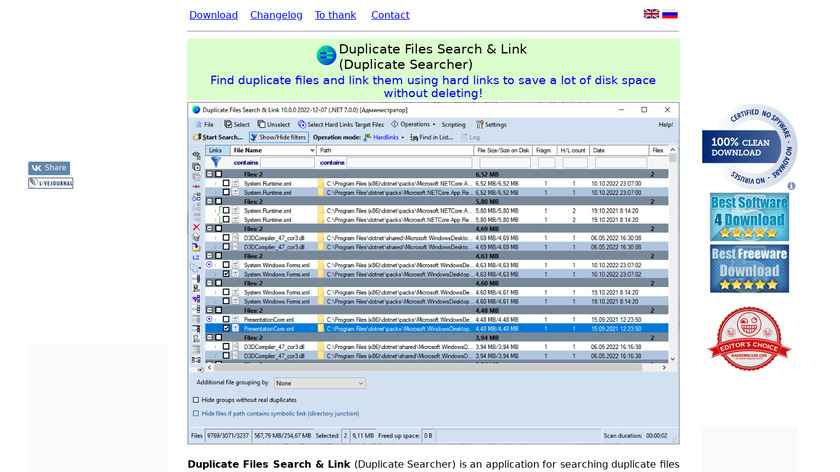Collapse the 4,48 MB file group
Viewport: 840px width, 472px height.
click(209, 310)
